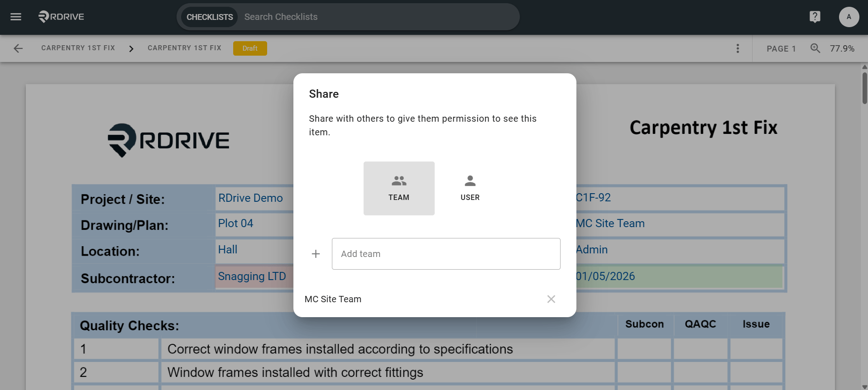Click the PAGE 1 indicator
Image resolution: width=868 pixels, height=390 pixels.
coord(781,48)
